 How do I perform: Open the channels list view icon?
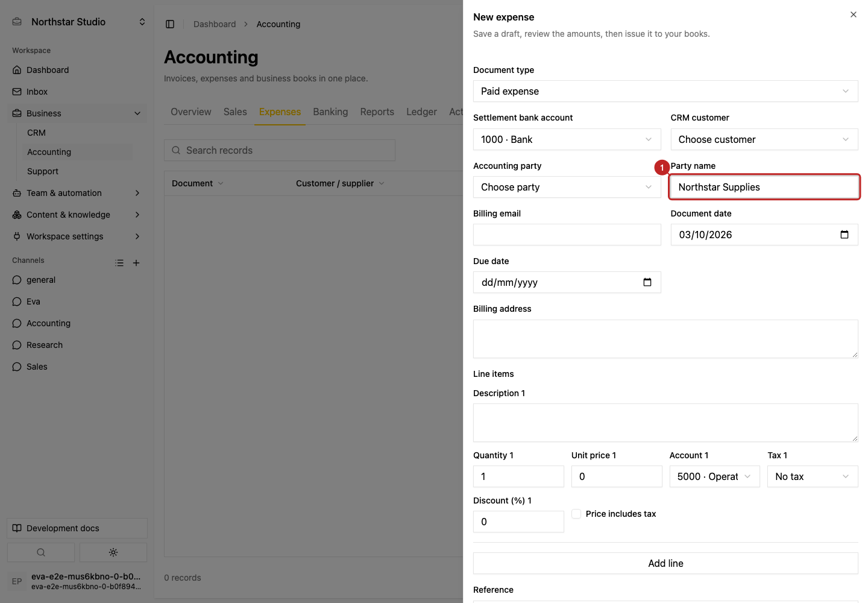(119, 263)
